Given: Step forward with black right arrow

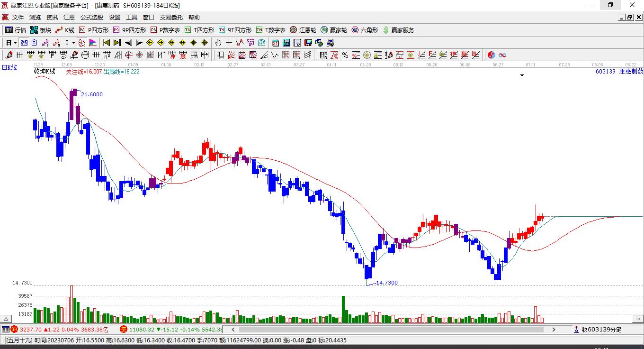Looking at the screenshot, I should click(x=139, y=43).
